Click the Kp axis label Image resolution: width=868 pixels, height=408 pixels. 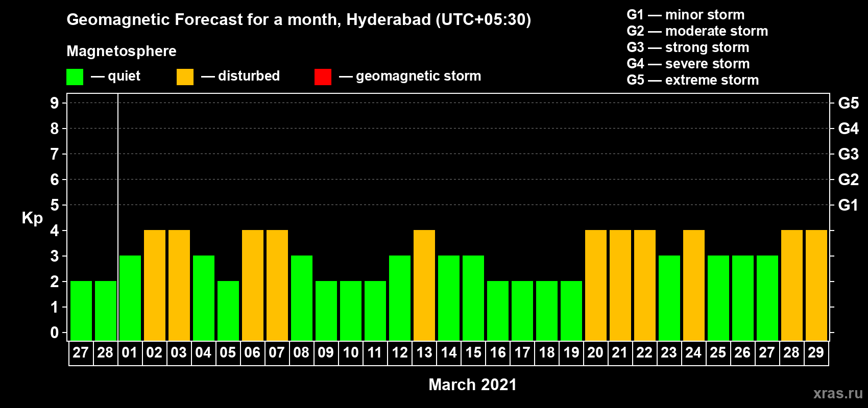(32, 218)
